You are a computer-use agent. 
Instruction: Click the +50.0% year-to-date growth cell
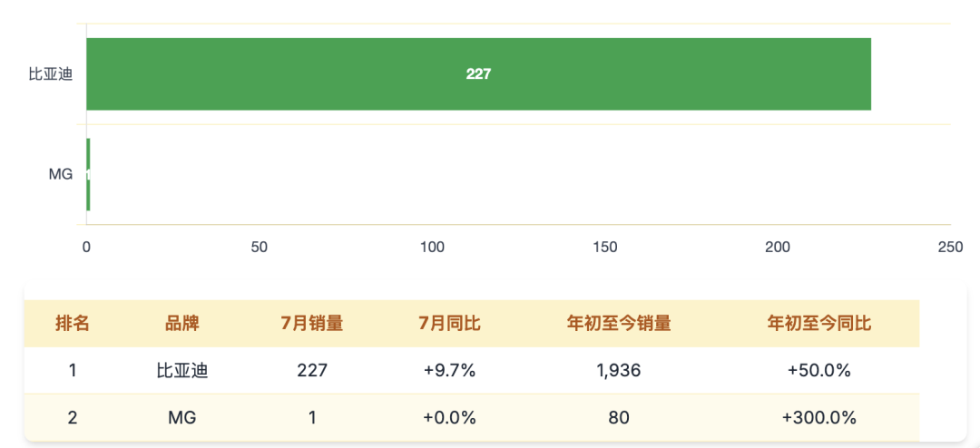pyautogui.click(x=819, y=371)
